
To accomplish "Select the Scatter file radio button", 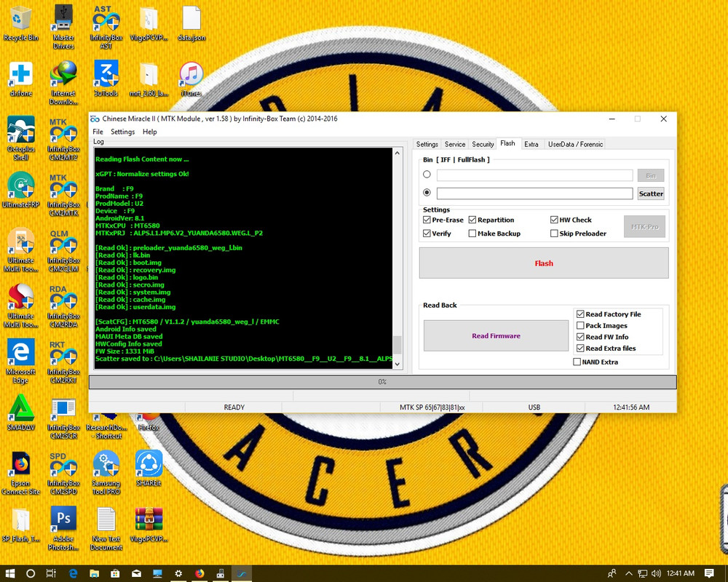I will click(427, 192).
